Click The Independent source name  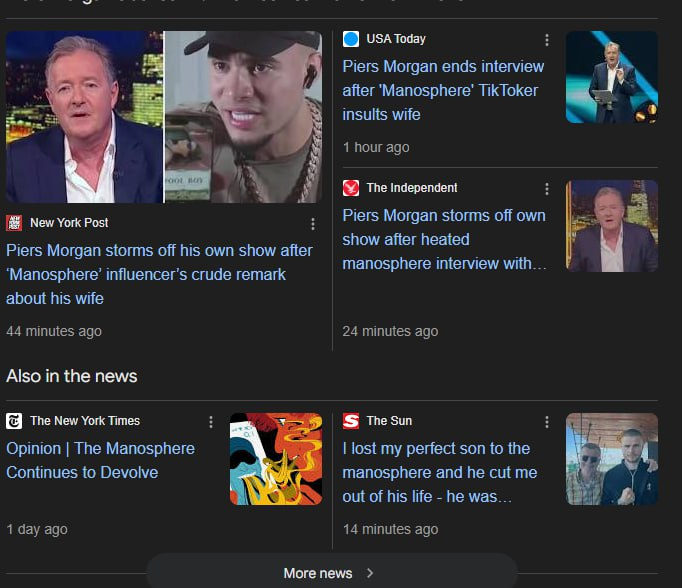click(x=412, y=188)
